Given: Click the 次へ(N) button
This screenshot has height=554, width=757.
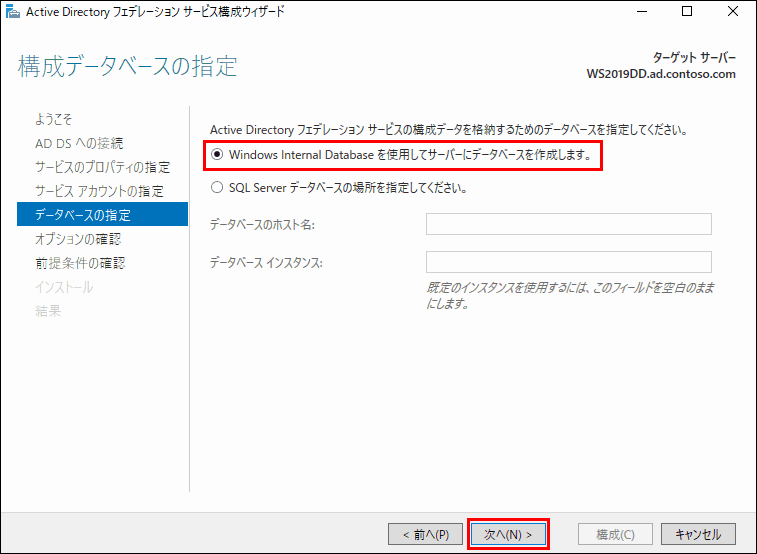Looking at the screenshot, I should point(508,534).
